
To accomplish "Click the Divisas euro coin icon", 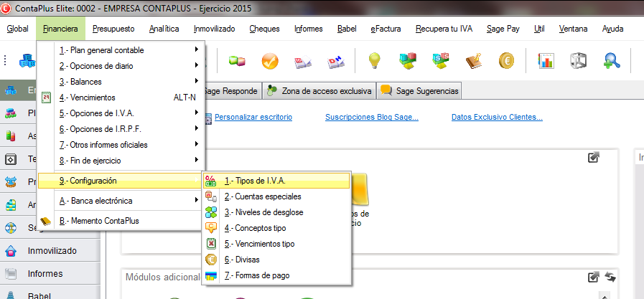I will point(210,260).
